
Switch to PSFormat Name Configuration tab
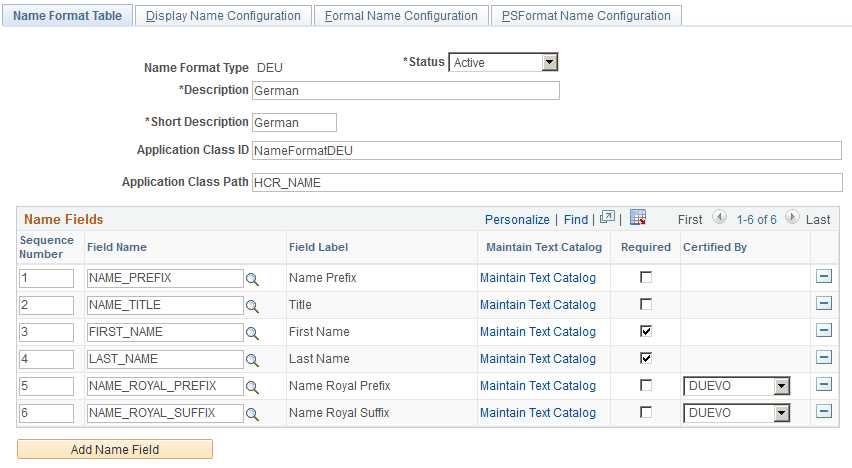(x=586, y=16)
